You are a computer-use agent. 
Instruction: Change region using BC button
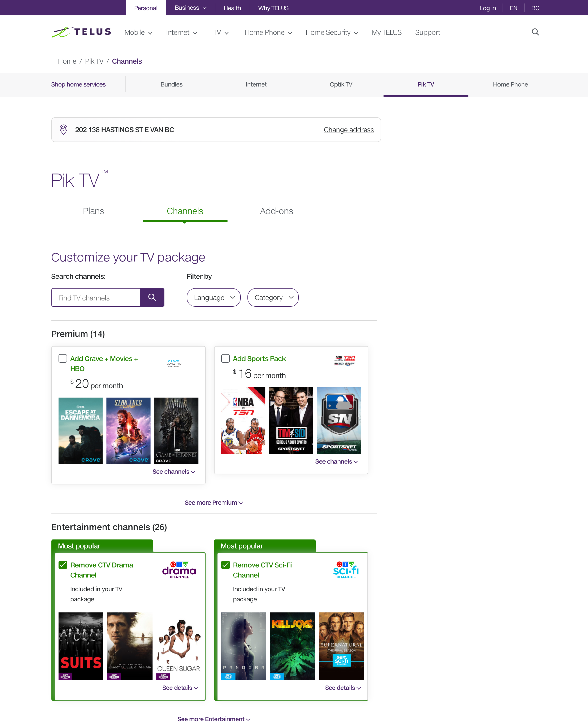tap(535, 8)
